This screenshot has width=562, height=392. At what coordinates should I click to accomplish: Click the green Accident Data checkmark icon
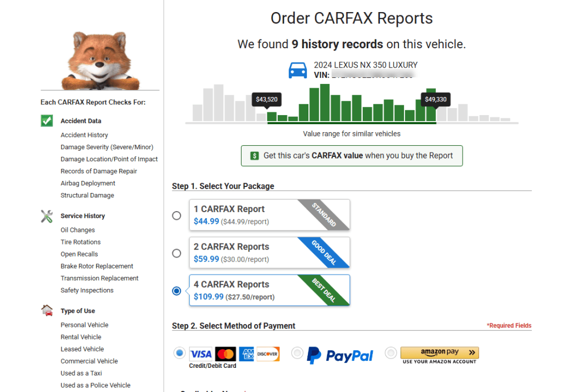(47, 121)
